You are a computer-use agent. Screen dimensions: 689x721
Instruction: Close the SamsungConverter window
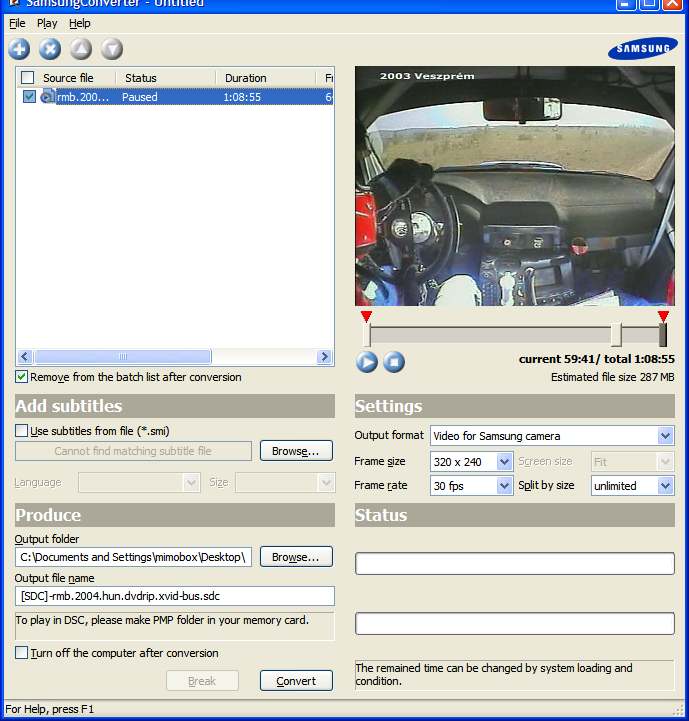(673, 4)
